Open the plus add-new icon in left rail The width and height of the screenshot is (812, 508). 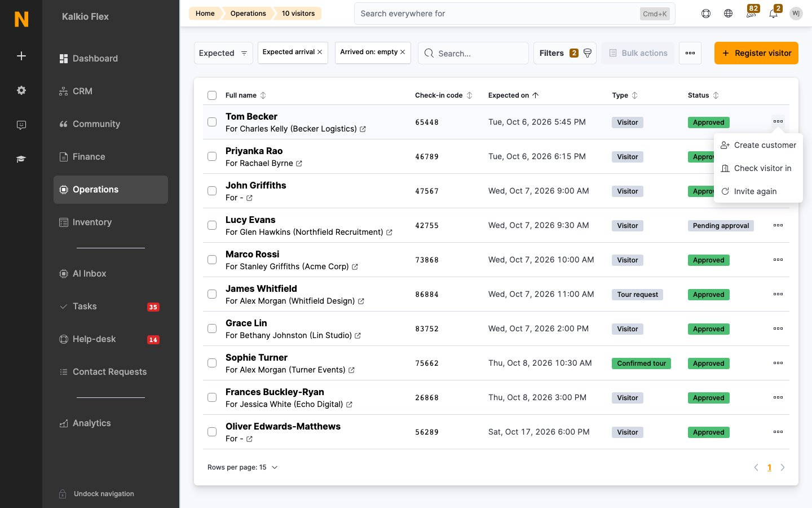click(21, 56)
